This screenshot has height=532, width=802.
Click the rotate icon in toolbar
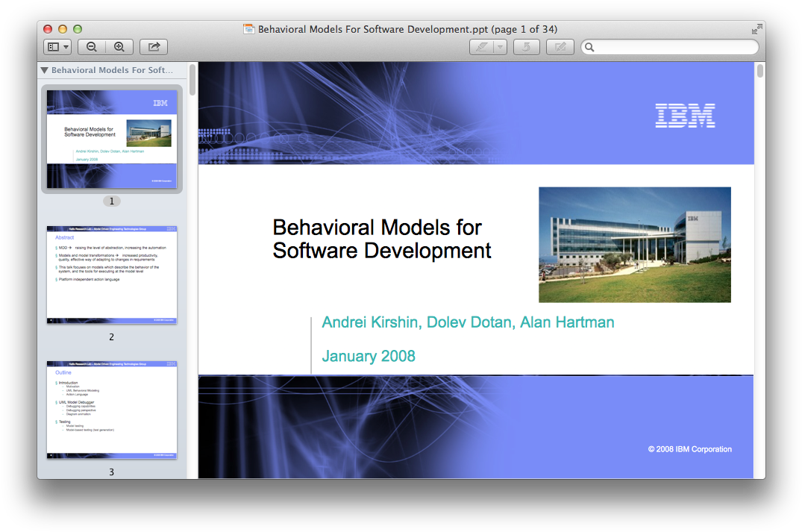pyautogui.click(x=526, y=47)
